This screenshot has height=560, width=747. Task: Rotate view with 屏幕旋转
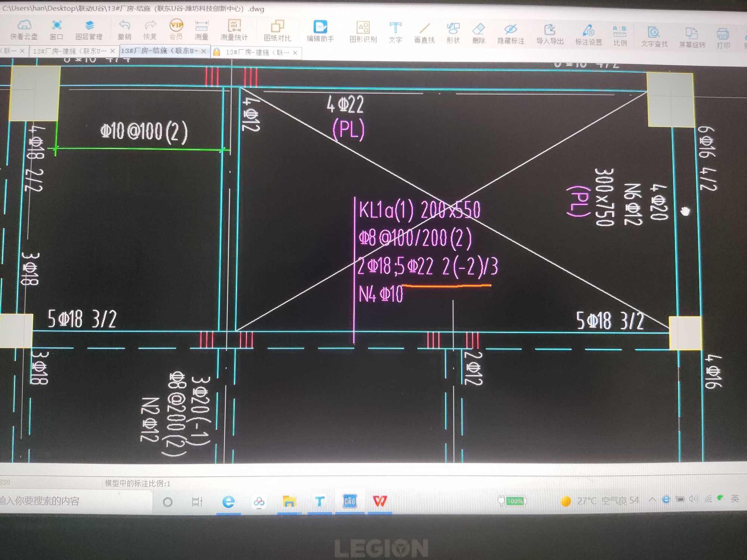692,38
